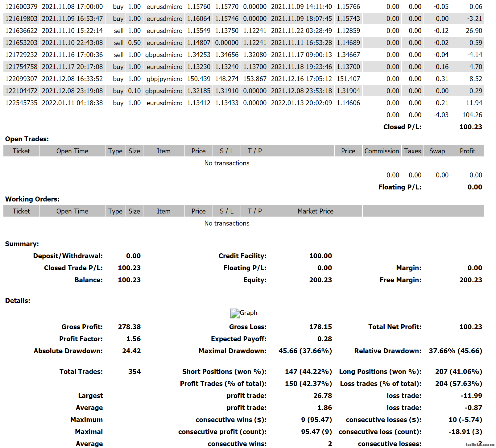Image resolution: width=496 pixels, height=448 pixels.
Task: Click Balance value 100.23
Action: pyautogui.click(x=129, y=280)
